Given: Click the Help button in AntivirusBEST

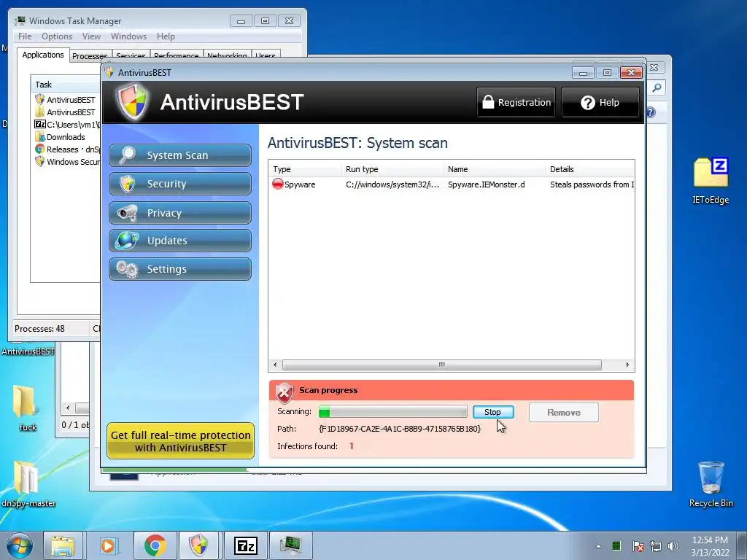Looking at the screenshot, I should (x=600, y=102).
